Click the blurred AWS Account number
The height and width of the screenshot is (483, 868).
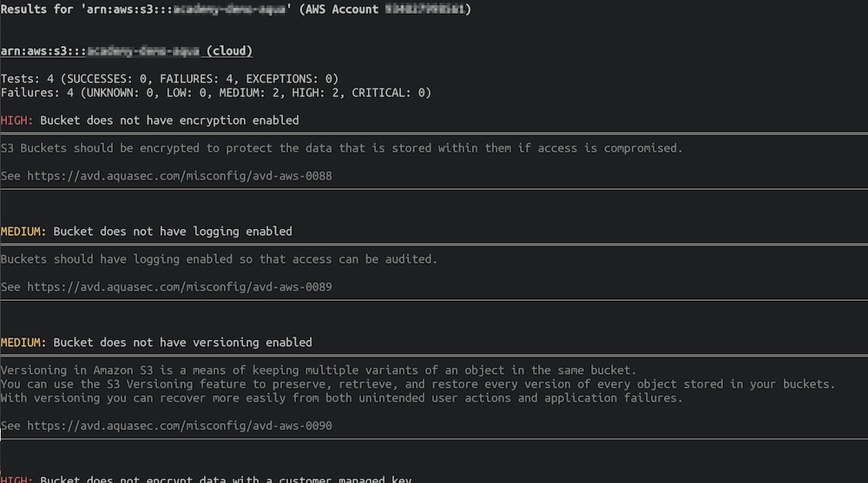pos(425,10)
